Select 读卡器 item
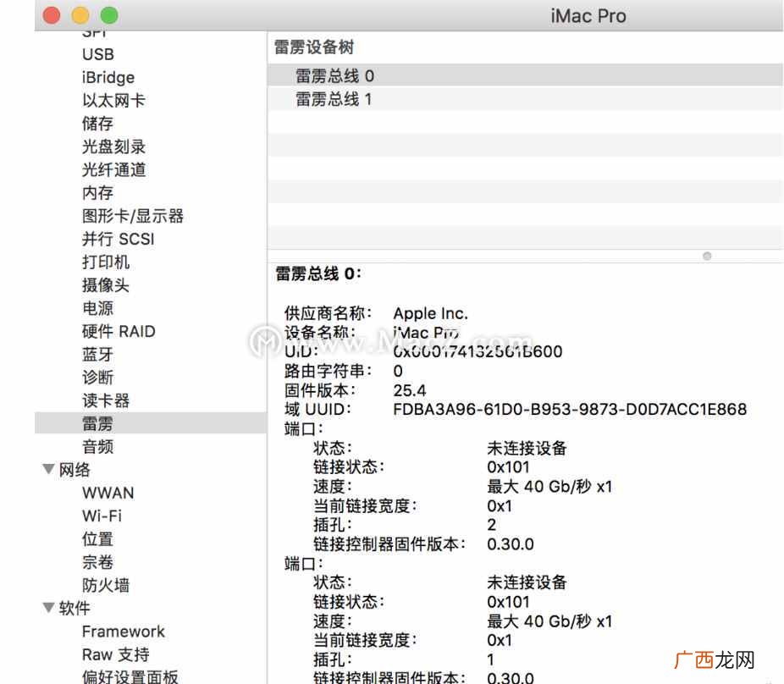 (x=106, y=400)
